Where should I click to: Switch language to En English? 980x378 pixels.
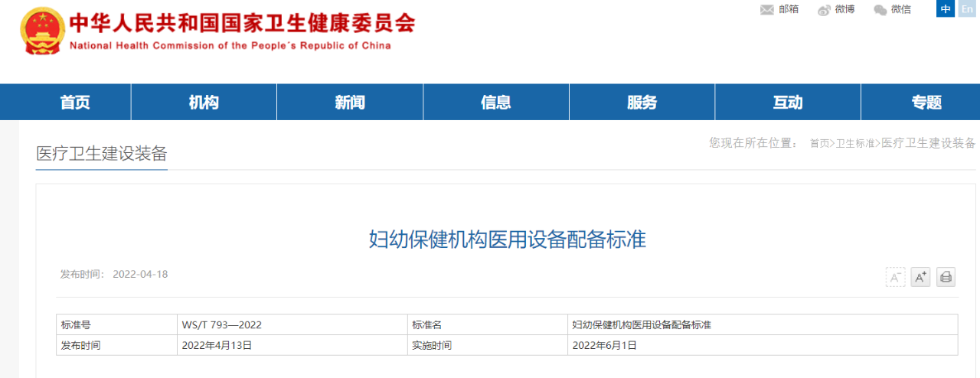pos(967,9)
